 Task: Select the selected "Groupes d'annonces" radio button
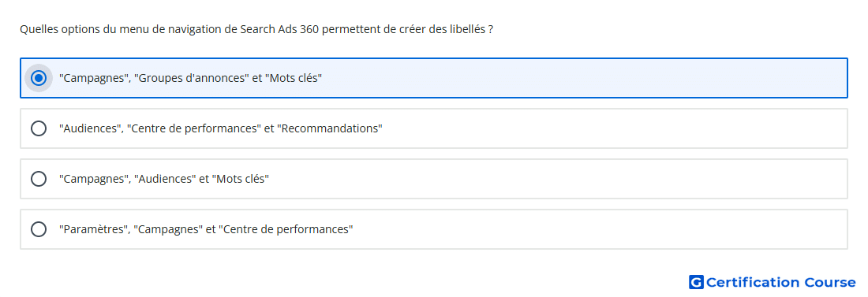38,78
